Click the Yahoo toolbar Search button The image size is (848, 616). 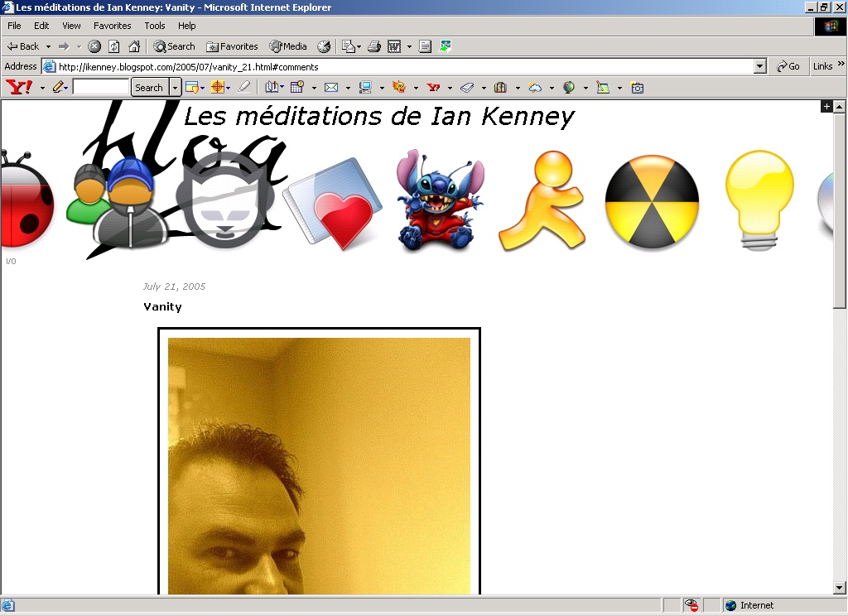(149, 88)
